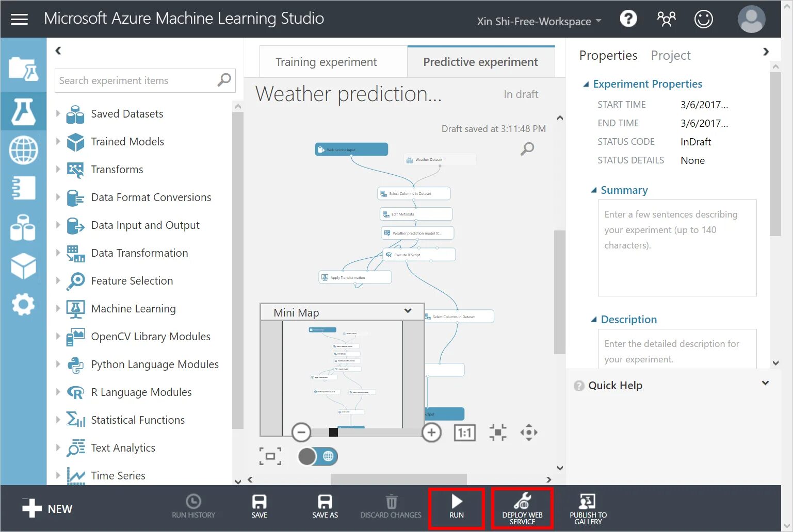
Task: Click the search magnifier in module search box
Action: [224, 80]
